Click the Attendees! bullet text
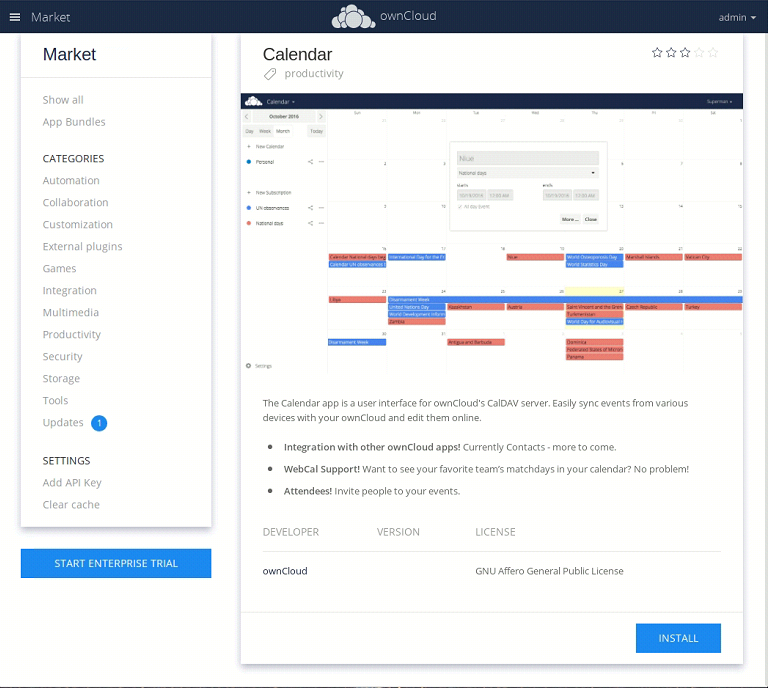Image resolution: width=768 pixels, height=688 pixels. coord(308,491)
